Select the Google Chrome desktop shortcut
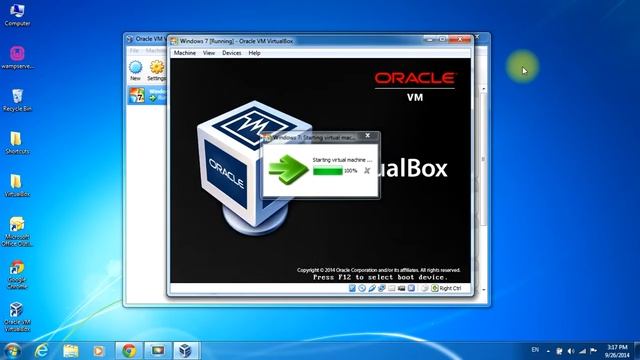 17,275
